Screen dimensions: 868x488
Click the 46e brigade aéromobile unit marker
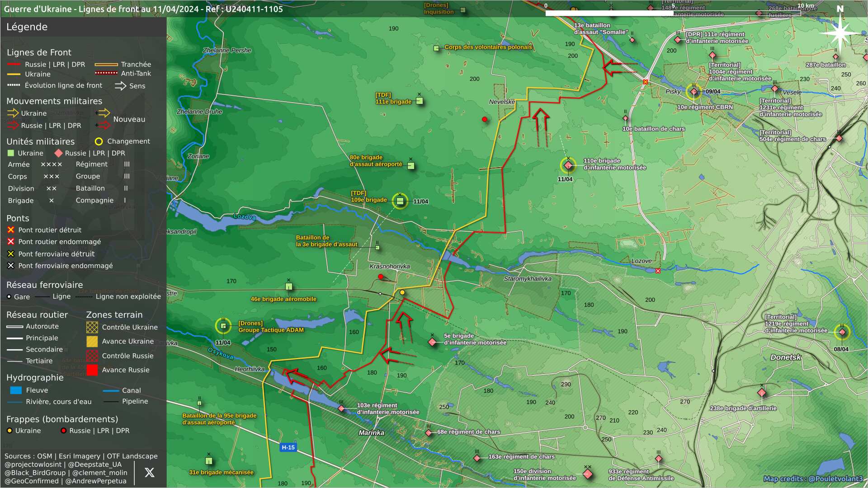(289, 286)
